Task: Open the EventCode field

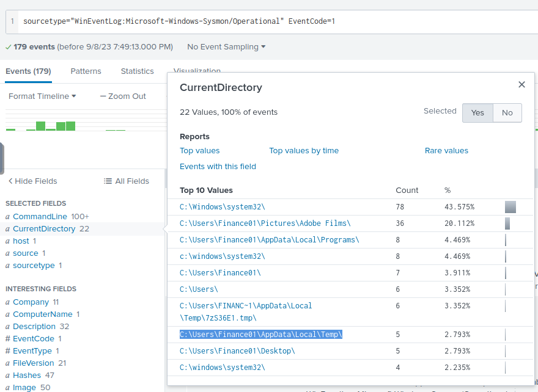Action: (33, 339)
